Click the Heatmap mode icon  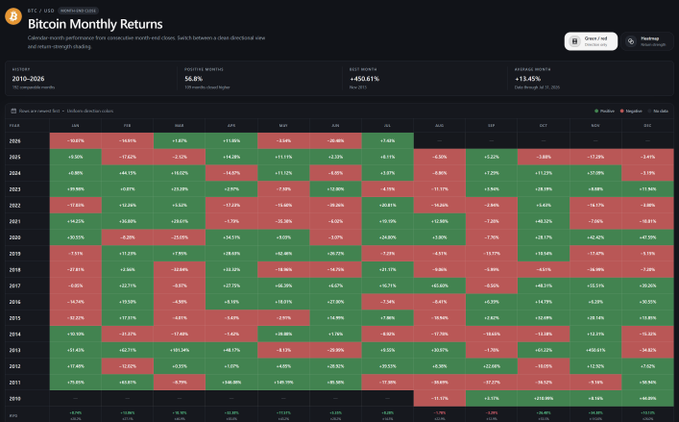tap(631, 41)
